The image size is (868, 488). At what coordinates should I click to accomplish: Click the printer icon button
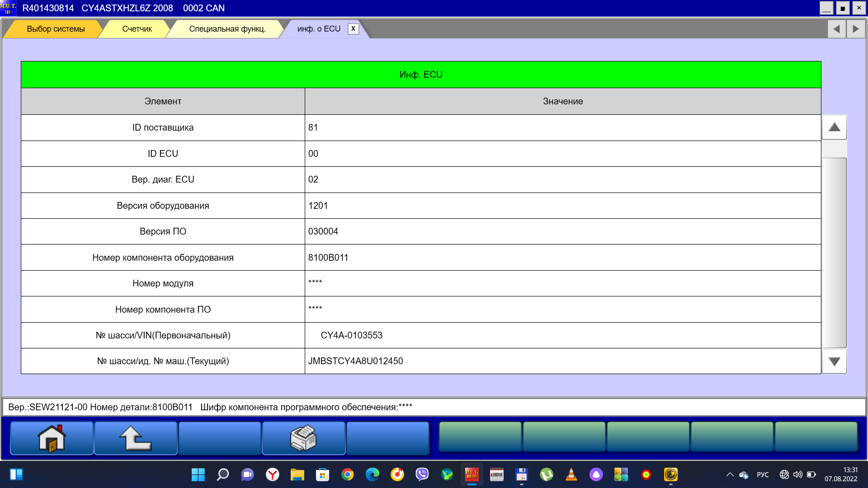(x=303, y=438)
